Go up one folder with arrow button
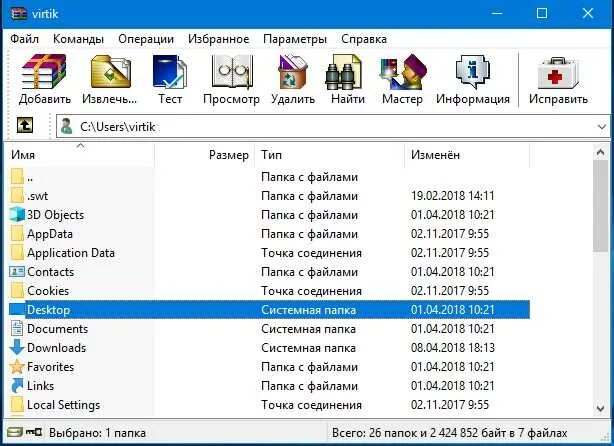 click(25, 126)
